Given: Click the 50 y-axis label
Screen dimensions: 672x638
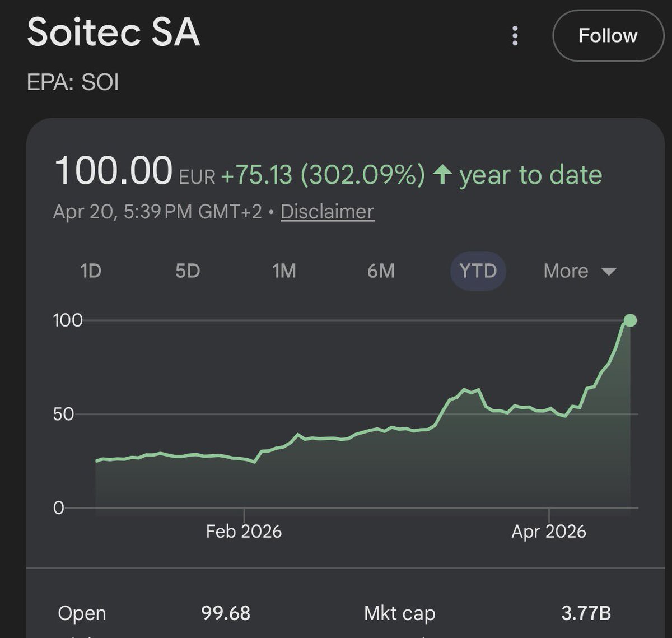Looking at the screenshot, I should 63,415.
